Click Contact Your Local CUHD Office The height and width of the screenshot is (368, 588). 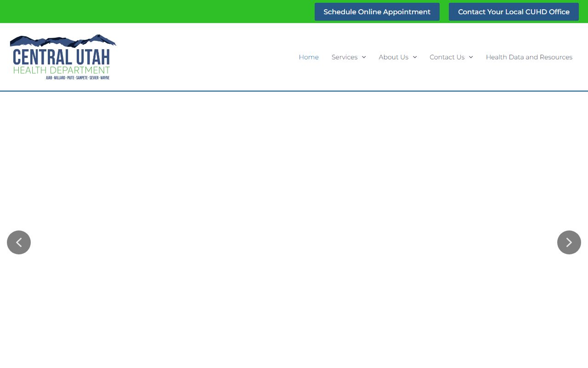pyautogui.click(x=514, y=12)
